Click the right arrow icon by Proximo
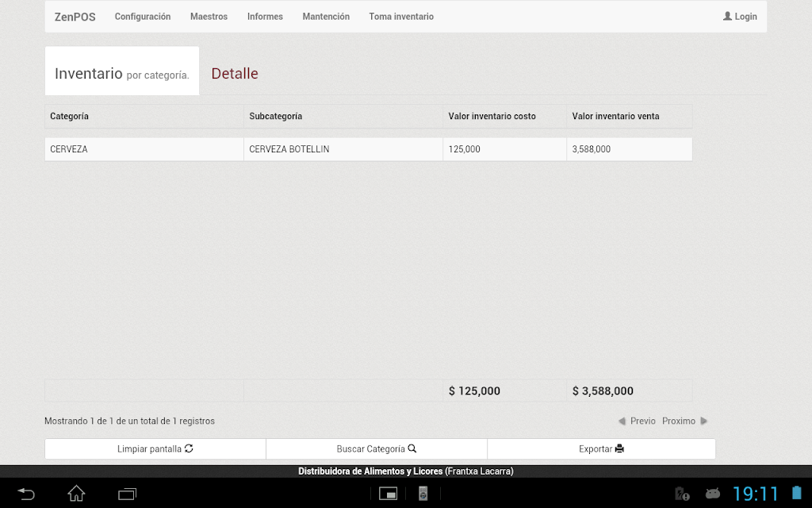 [704, 421]
